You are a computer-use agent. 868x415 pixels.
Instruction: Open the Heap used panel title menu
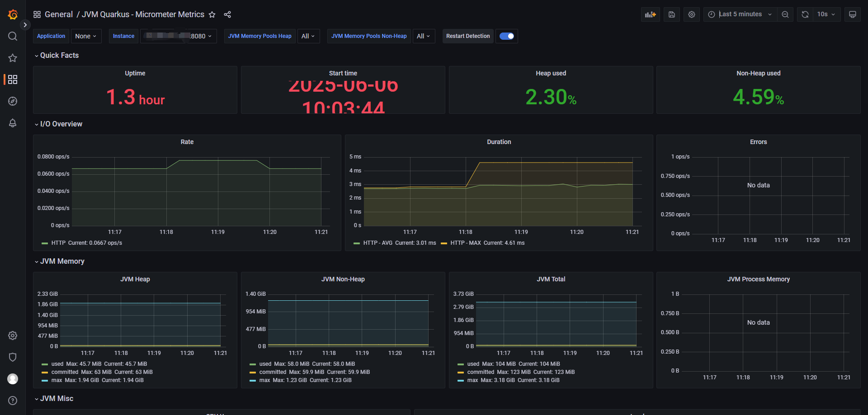(x=551, y=73)
